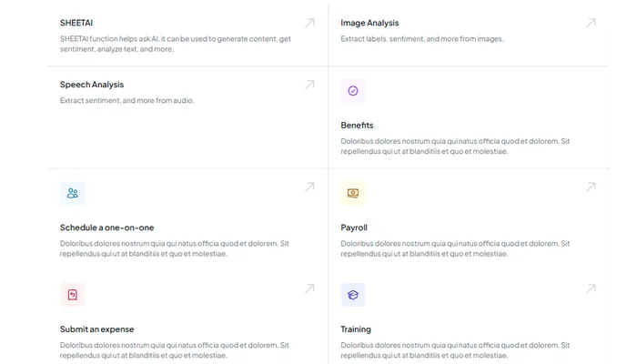
Task: Click arrow icon on the Payroll card
Action: point(591,187)
